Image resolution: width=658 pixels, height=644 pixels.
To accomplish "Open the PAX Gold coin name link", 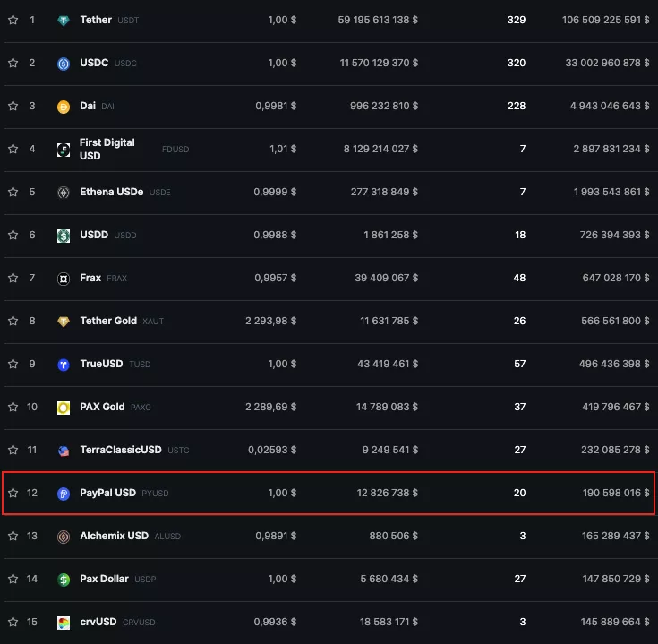I will [102, 407].
